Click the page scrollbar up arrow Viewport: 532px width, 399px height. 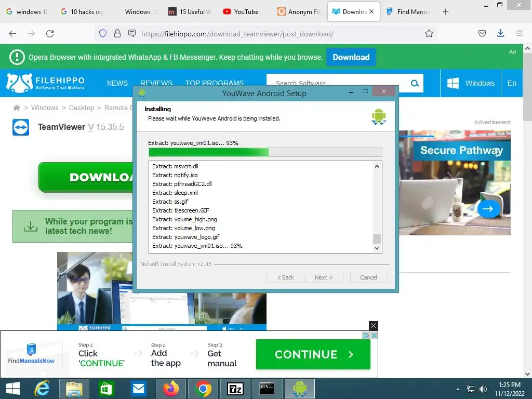(527, 48)
